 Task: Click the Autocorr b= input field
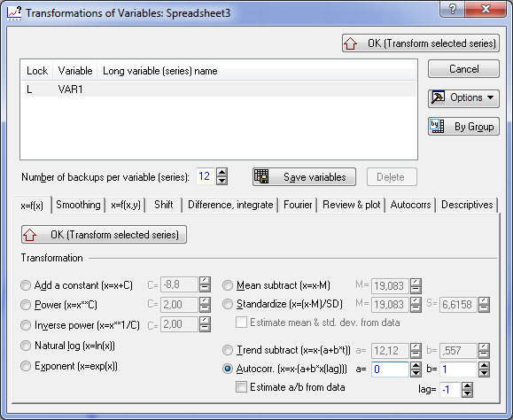458,369
